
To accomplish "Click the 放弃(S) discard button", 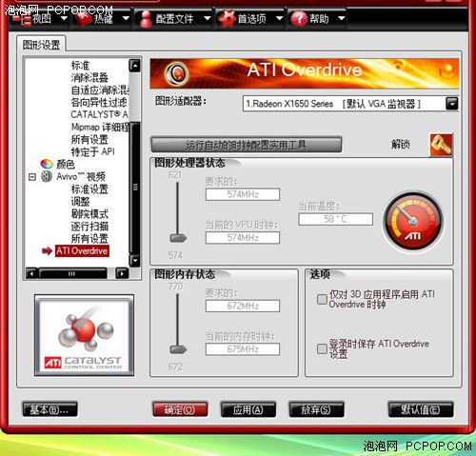I will pyautogui.click(x=316, y=409).
